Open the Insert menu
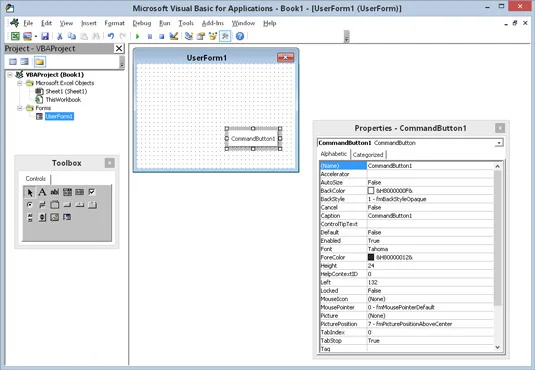The width and height of the screenshot is (535, 370). (89, 23)
